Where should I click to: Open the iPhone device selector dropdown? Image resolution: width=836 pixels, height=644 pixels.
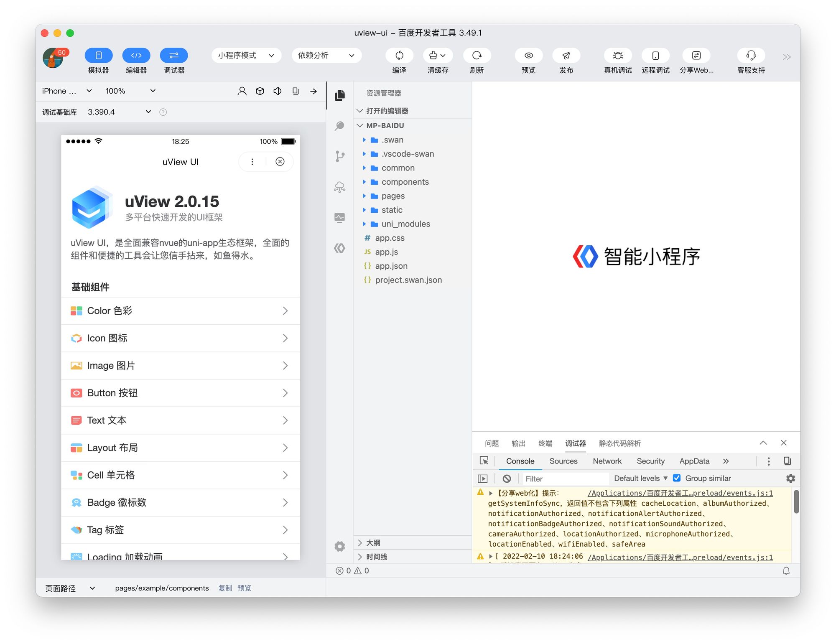point(67,91)
